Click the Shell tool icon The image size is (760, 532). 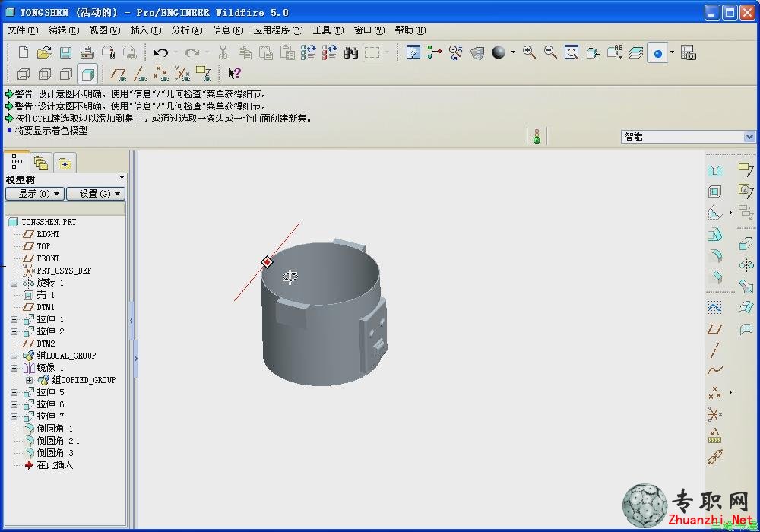715,192
